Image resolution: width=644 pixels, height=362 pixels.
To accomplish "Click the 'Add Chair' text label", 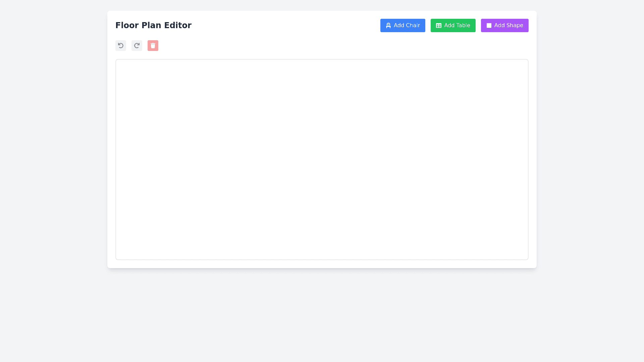I will (x=407, y=25).
